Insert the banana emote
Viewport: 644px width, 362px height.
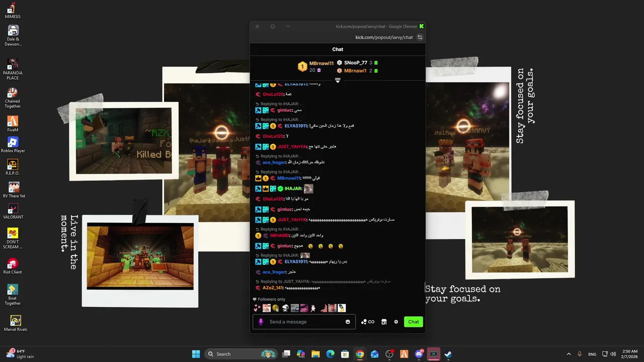pyautogui.click(x=342, y=308)
